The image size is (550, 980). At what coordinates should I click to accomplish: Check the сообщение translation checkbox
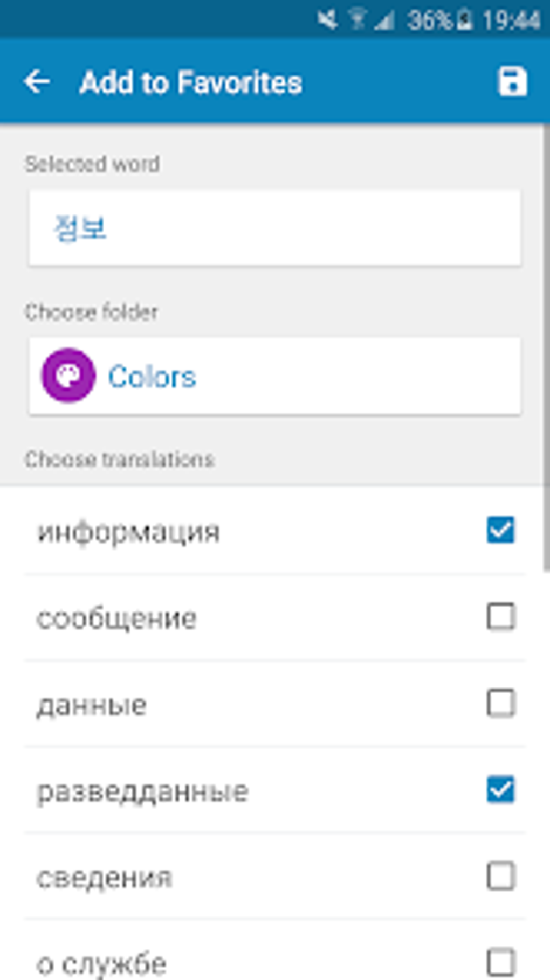(501, 616)
